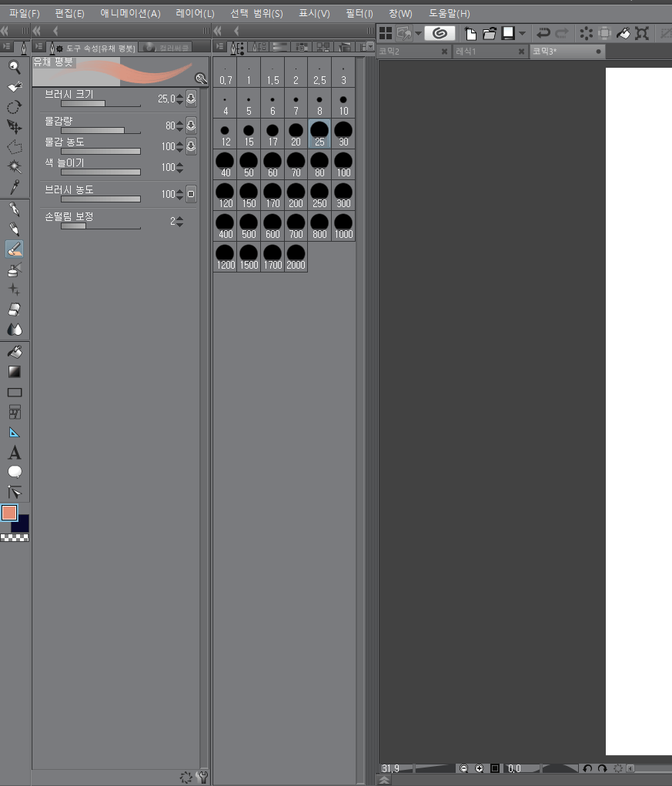Select the Fill bucket tool

[x=14, y=352]
